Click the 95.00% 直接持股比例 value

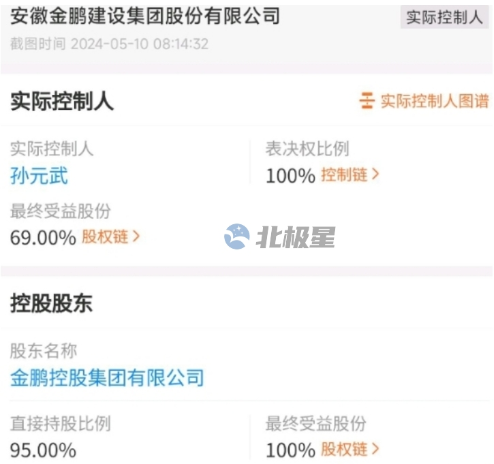point(43,450)
